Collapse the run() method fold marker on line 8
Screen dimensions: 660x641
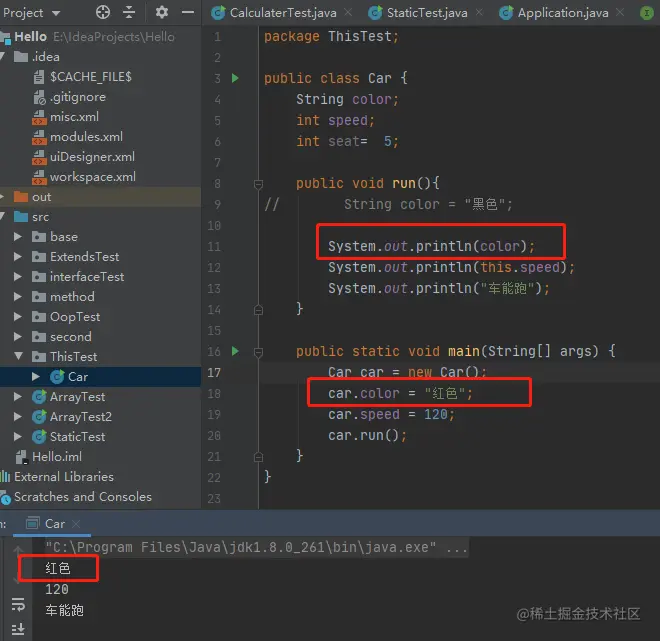[258, 184]
